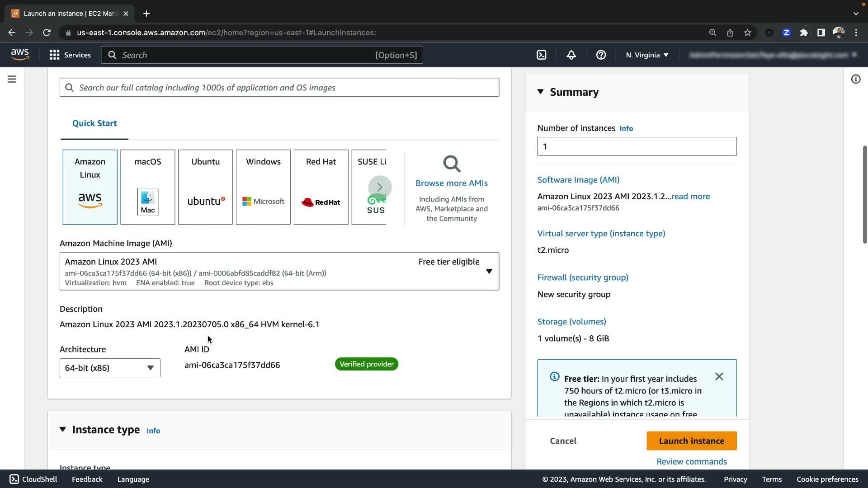Open the notifications bell
Viewport: 868px width, 488px height.
tap(571, 55)
